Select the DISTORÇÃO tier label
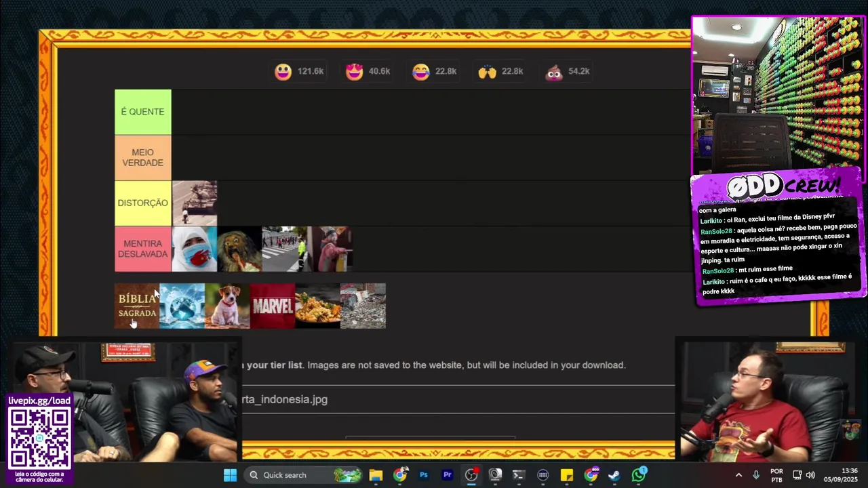The height and width of the screenshot is (488, 868). [142, 203]
